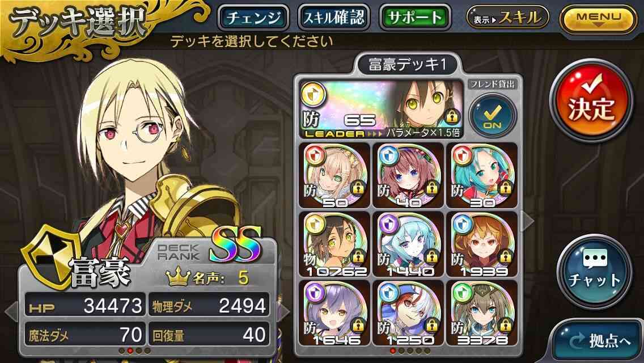This screenshot has height=363, width=644.
Task: Open スキル確認 skill check
Action: [334, 18]
